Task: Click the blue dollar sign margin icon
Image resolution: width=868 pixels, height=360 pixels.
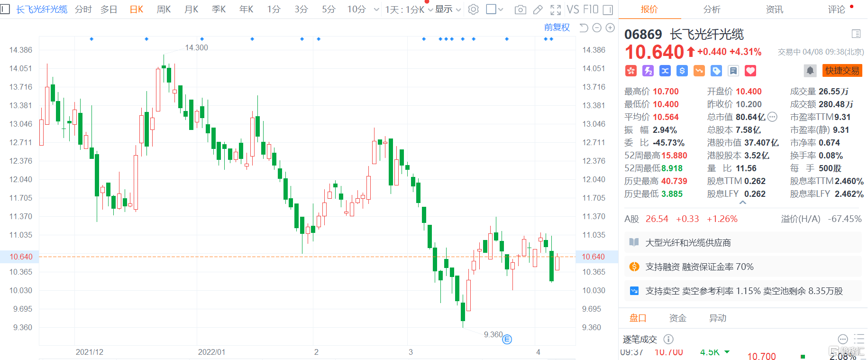Action: coord(682,71)
